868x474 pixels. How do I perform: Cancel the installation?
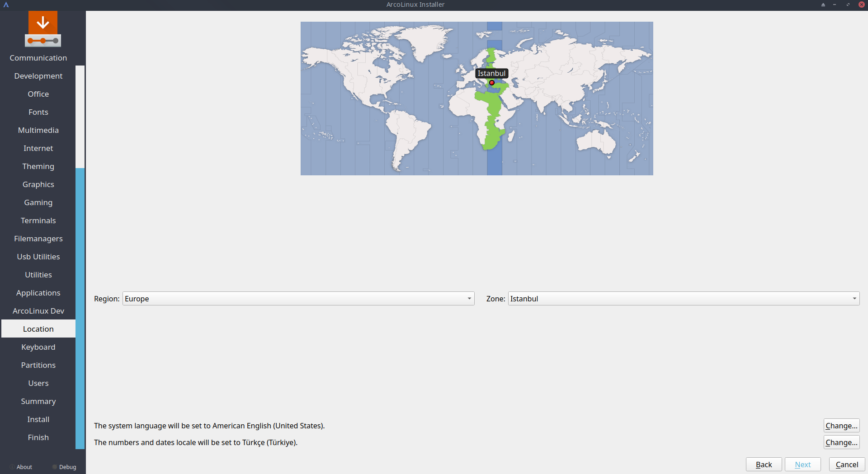pos(847,465)
